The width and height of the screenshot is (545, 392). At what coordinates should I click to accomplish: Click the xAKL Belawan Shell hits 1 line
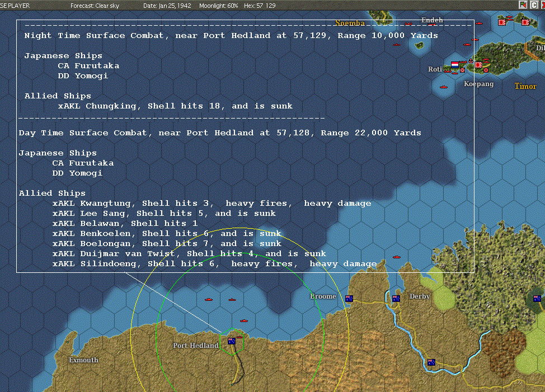point(125,223)
